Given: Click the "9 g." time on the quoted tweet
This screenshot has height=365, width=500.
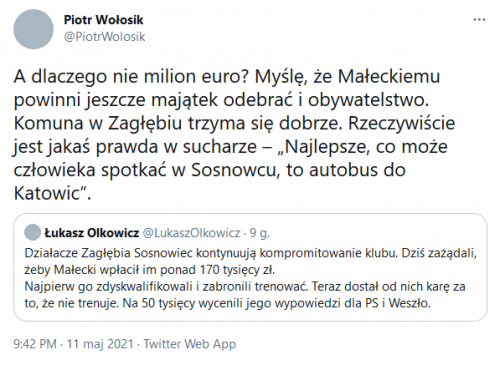Looking at the screenshot, I should tap(259, 233).
